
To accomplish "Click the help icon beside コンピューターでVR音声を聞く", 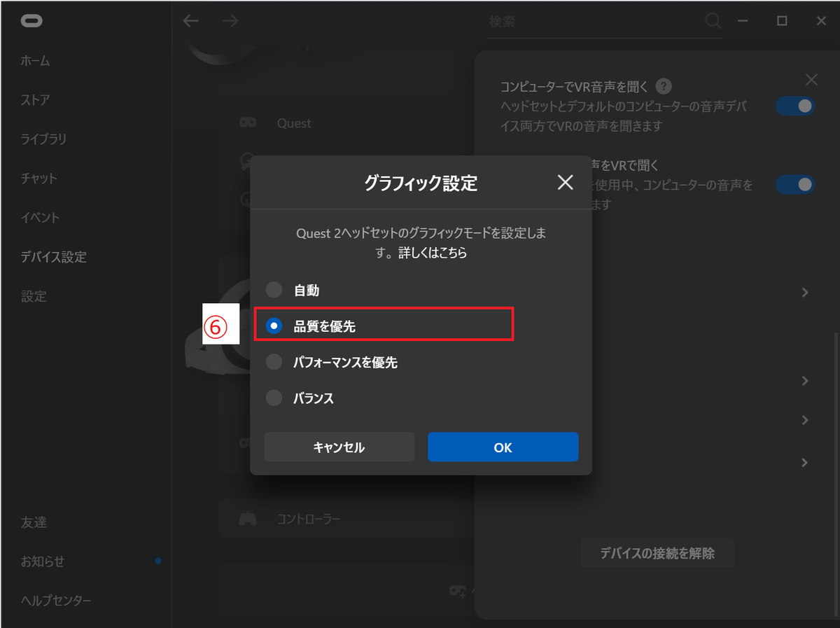I will point(664,86).
